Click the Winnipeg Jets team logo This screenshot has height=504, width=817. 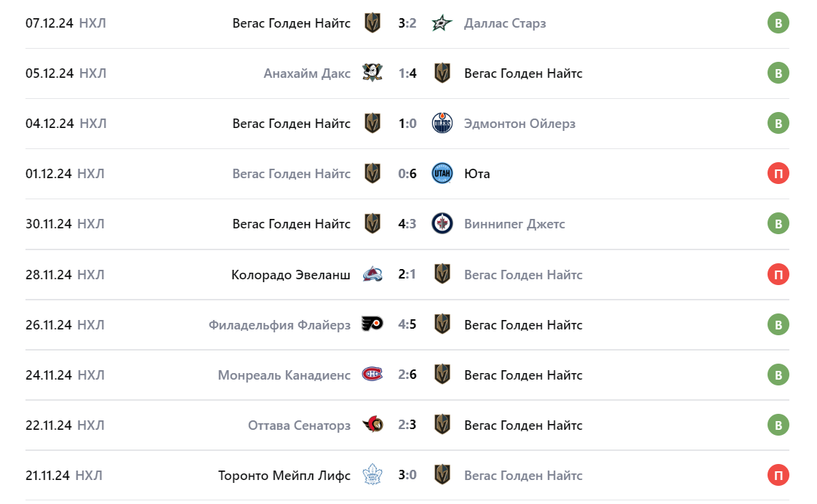[x=442, y=224]
